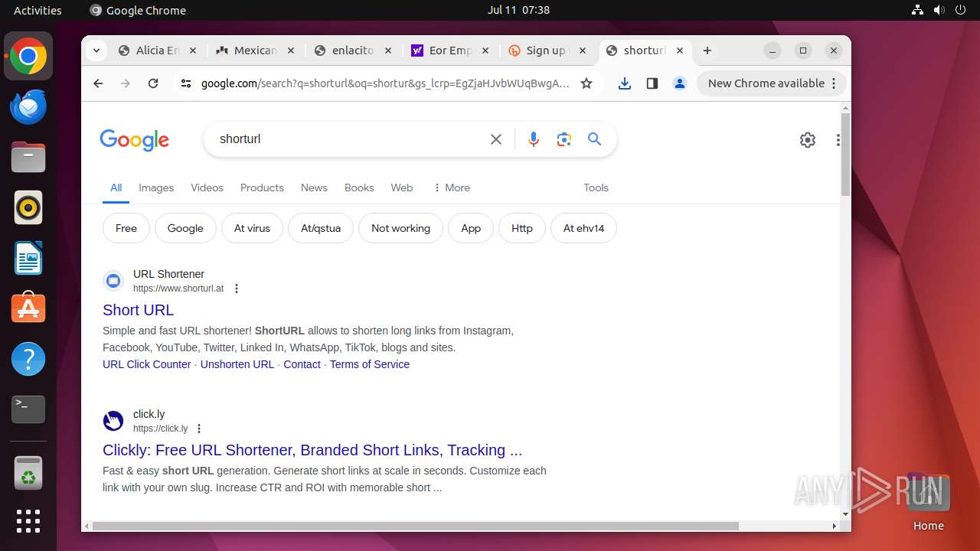This screenshot has width=980, height=551.
Task: Click the Chrome back arrow
Action: (98, 83)
